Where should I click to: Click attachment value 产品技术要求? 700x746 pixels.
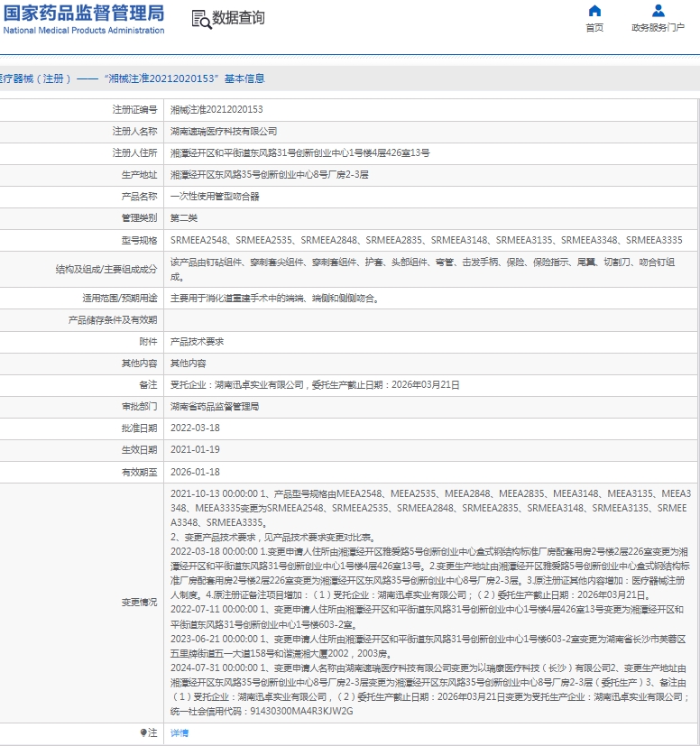point(197,342)
